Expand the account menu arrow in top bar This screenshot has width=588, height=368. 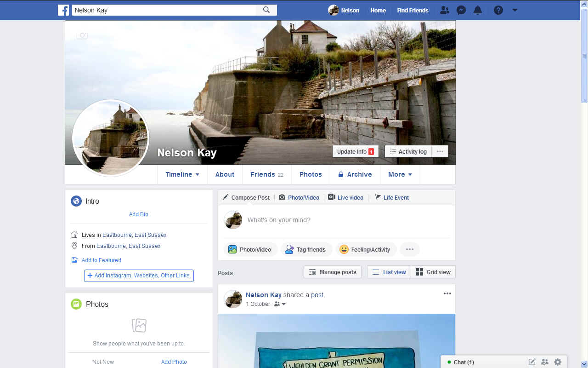tap(515, 10)
